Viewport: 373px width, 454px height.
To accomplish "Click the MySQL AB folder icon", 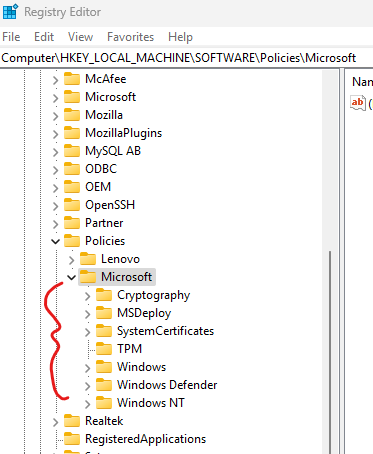I will tap(72, 151).
